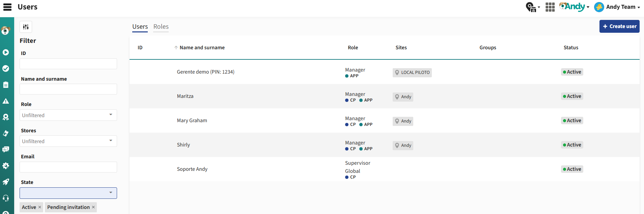Remove the Pending invitation filter chip
Screen dimensions: 644x214
tap(93, 207)
